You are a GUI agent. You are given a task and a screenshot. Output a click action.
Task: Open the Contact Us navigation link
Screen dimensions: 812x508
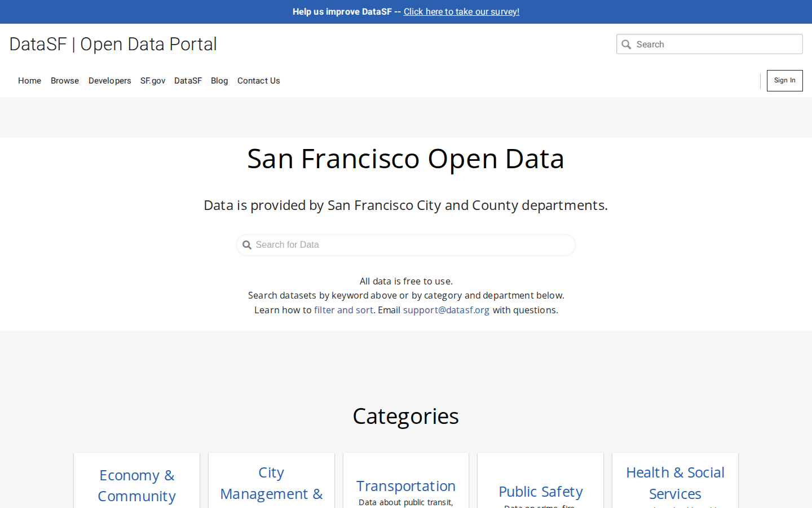coord(259,81)
